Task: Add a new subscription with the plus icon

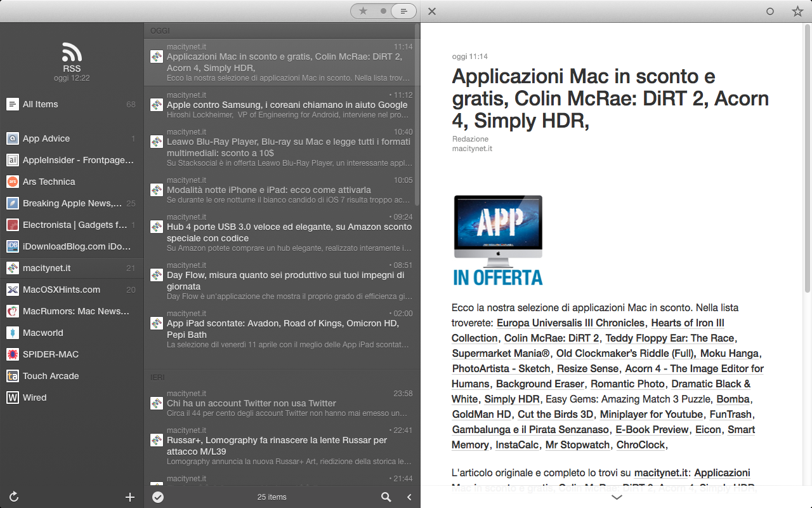Action: click(130, 497)
